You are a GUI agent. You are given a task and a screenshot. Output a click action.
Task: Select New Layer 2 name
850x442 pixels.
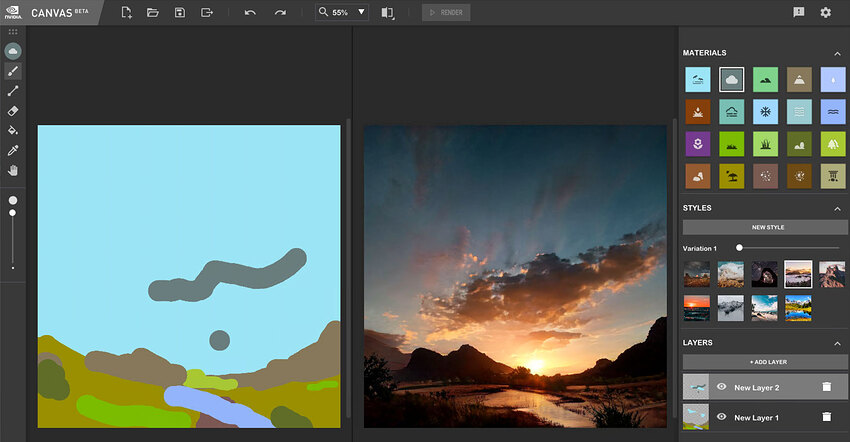coord(756,388)
